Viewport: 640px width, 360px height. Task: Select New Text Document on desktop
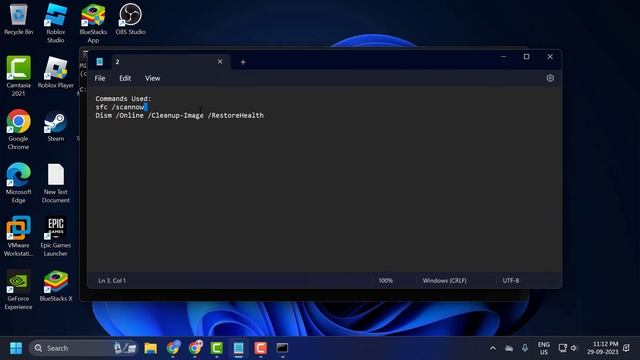[56, 183]
